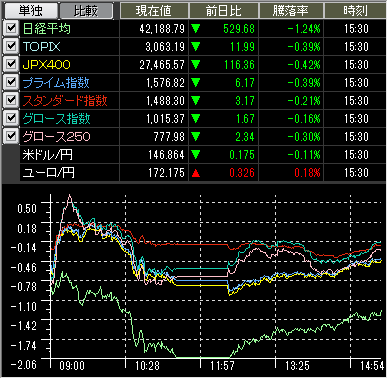The height and width of the screenshot is (379, 388).
Task: Click the red up arrow for ユーロ/円
Action: [196, 173]
